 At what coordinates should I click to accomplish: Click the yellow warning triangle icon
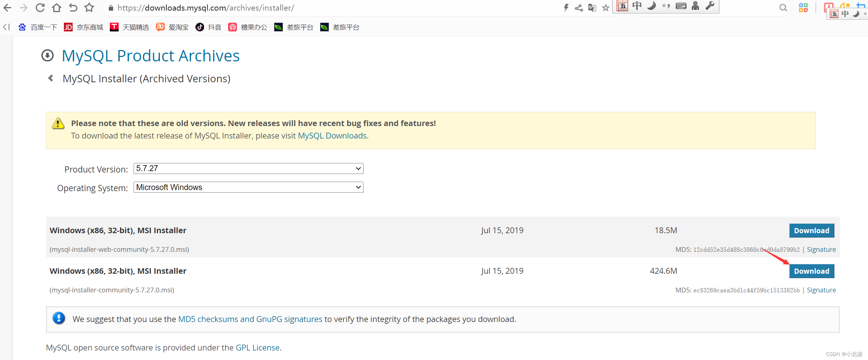pyautogui.click(x=58, y=124)
